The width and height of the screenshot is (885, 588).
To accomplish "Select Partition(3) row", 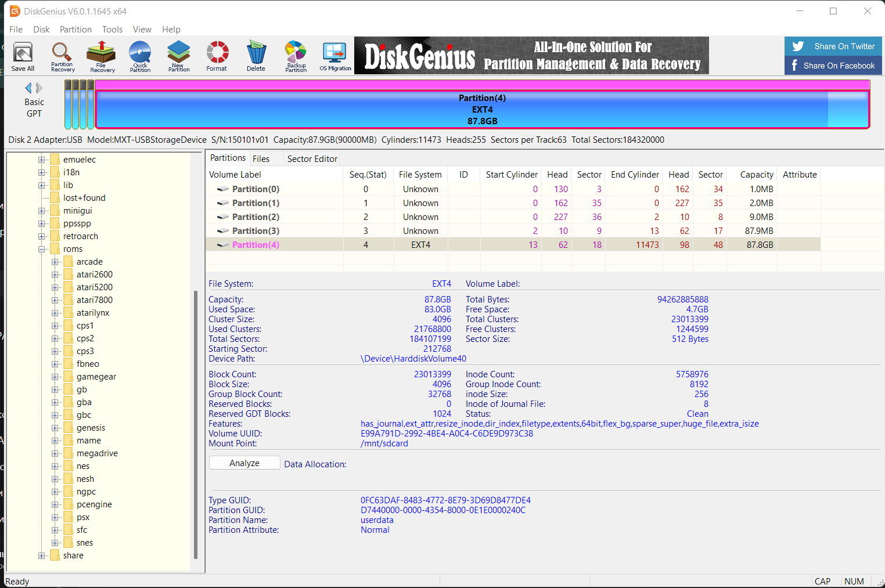I will (513, 231).
